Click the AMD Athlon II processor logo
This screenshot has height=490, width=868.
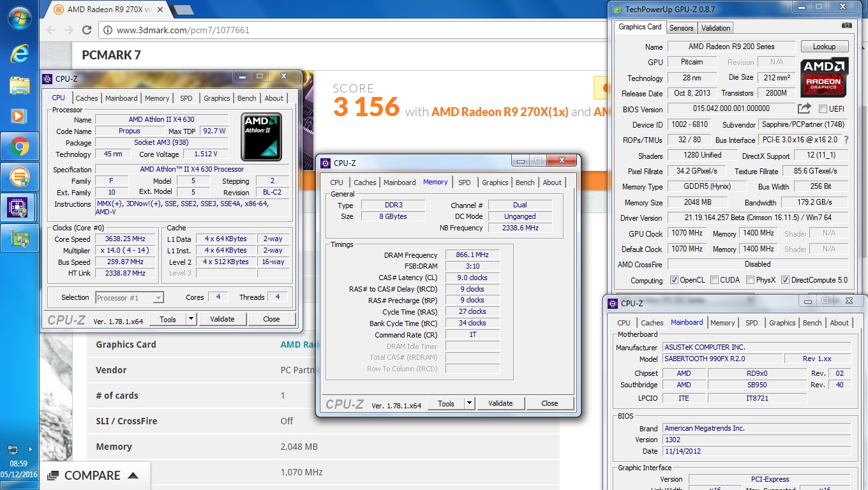point(261,137)
